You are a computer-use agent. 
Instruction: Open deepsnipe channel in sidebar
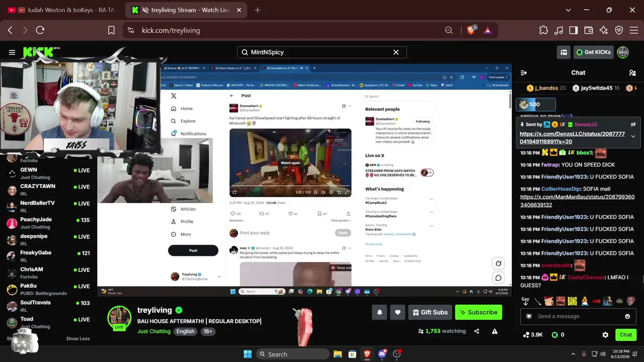pyautogui.click(x=48, y=240)
